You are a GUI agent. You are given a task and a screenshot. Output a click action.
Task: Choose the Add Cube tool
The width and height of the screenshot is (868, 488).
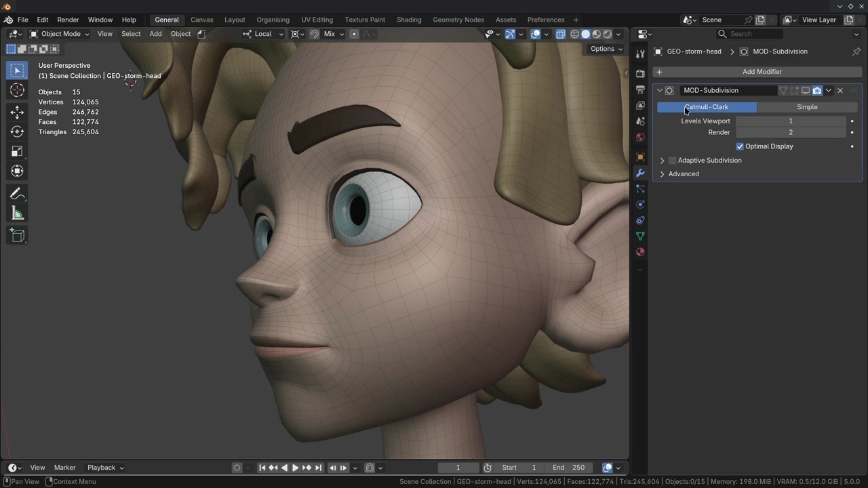18,235
